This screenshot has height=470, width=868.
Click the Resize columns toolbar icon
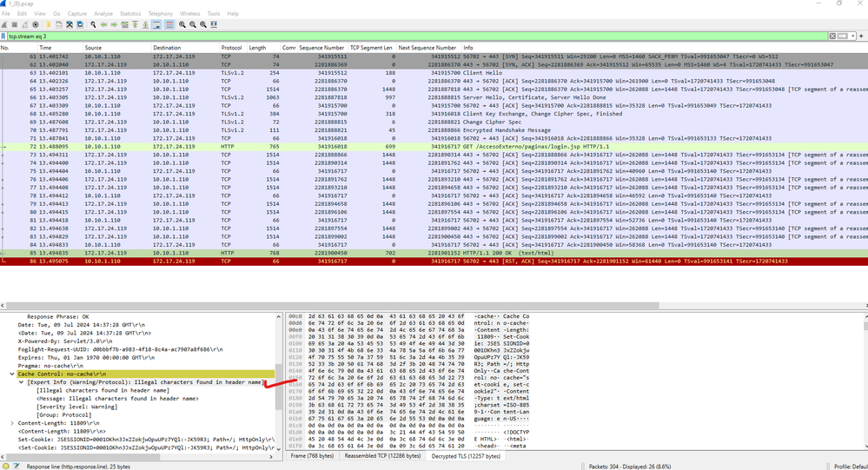point(212,24)
